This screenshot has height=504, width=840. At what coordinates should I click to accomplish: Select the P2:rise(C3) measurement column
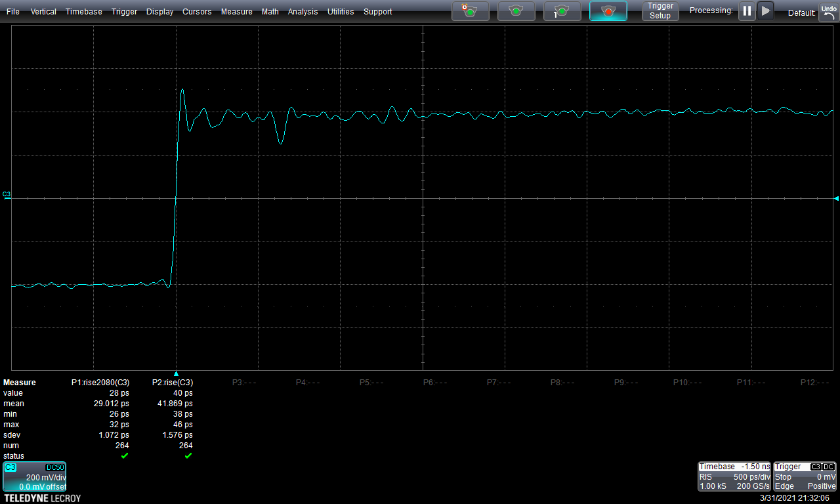pyautogui.click(x=173, y=383)
